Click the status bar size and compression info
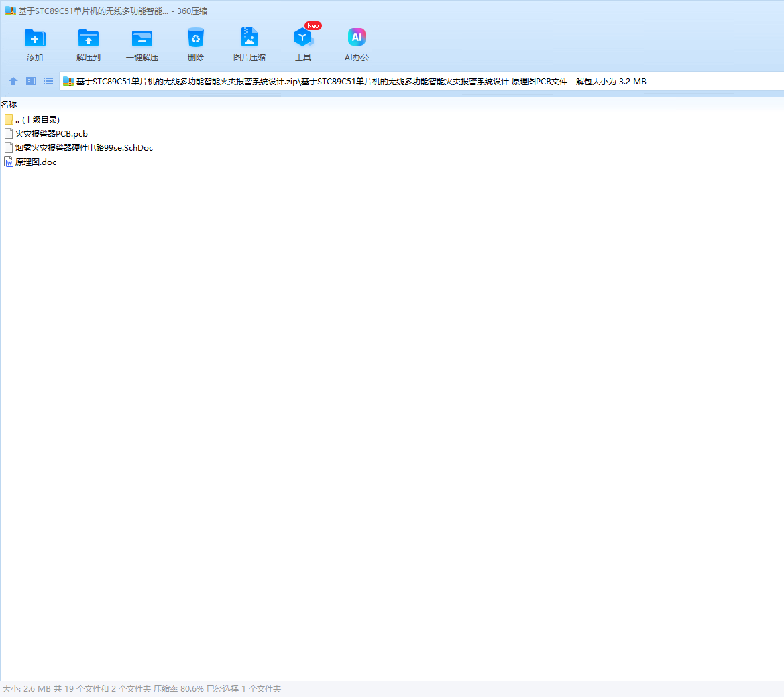Image resolution: width=784 pixels, height=697 pixels. tap(142, 688)
